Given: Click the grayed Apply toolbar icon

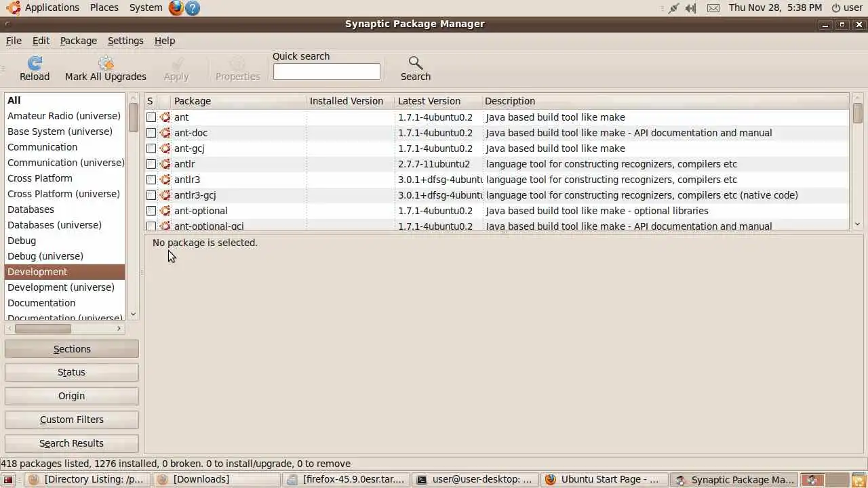Looking at the screenshot, I should coord(176,63).
